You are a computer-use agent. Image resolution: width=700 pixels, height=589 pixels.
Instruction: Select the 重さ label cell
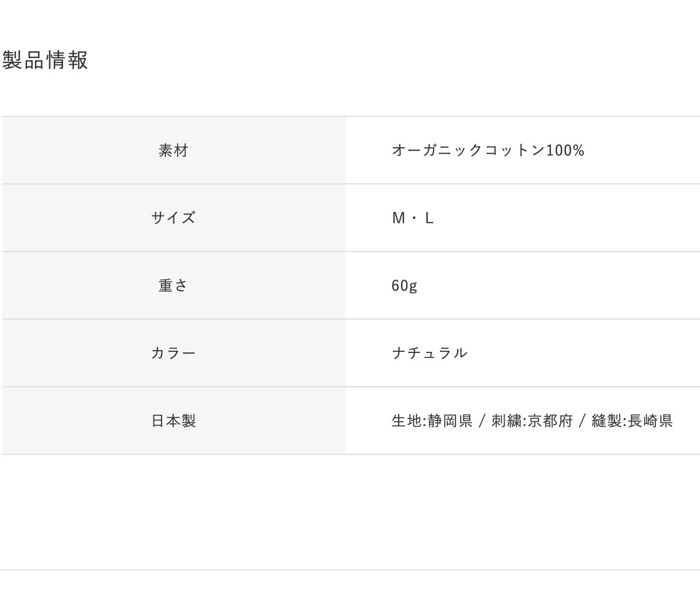tap(174, 286)
